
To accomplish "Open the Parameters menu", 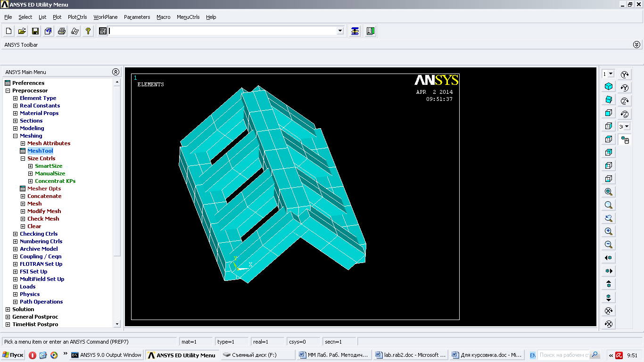I will [137, 17].
